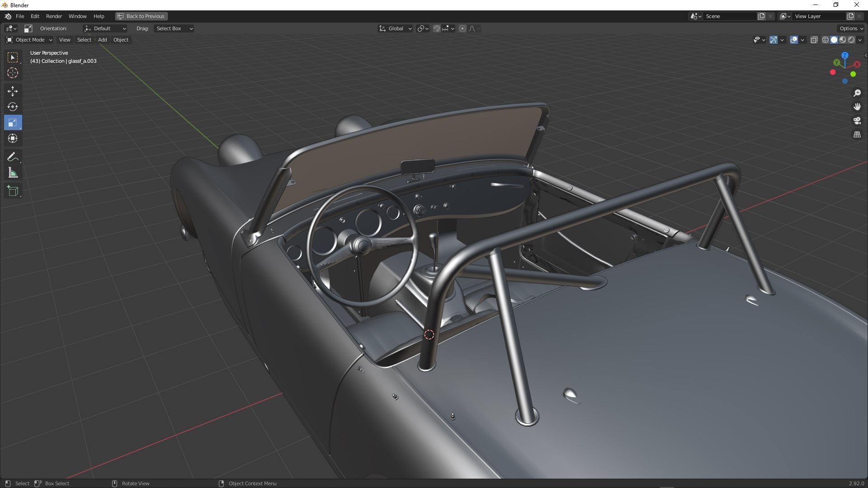The height and width of the screenshot is (488, 868).
Task: Select the Move tool
Action: point(13,91)
